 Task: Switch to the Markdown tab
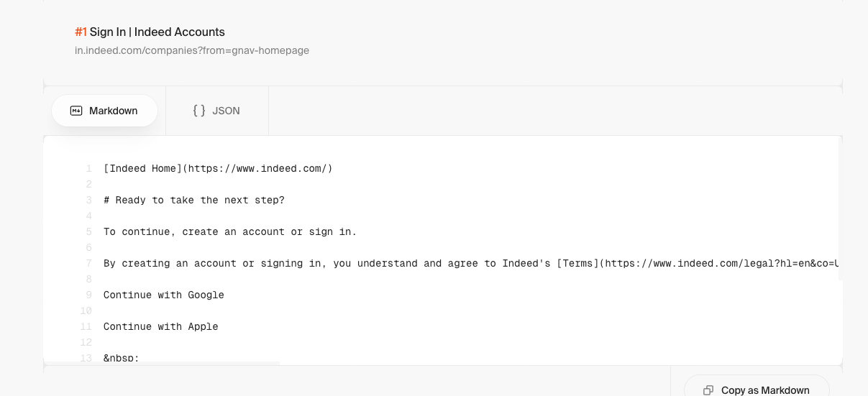coord(104,111)
